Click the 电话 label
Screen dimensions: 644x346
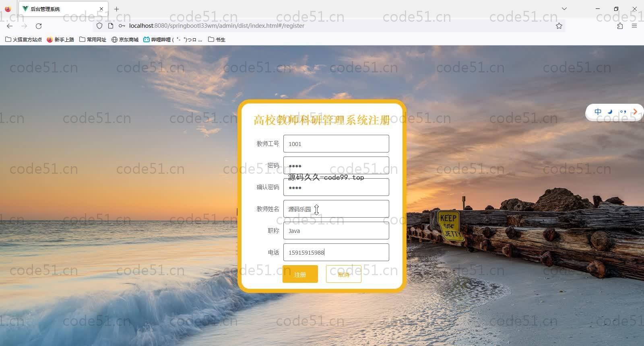click(x=273, y=252)
